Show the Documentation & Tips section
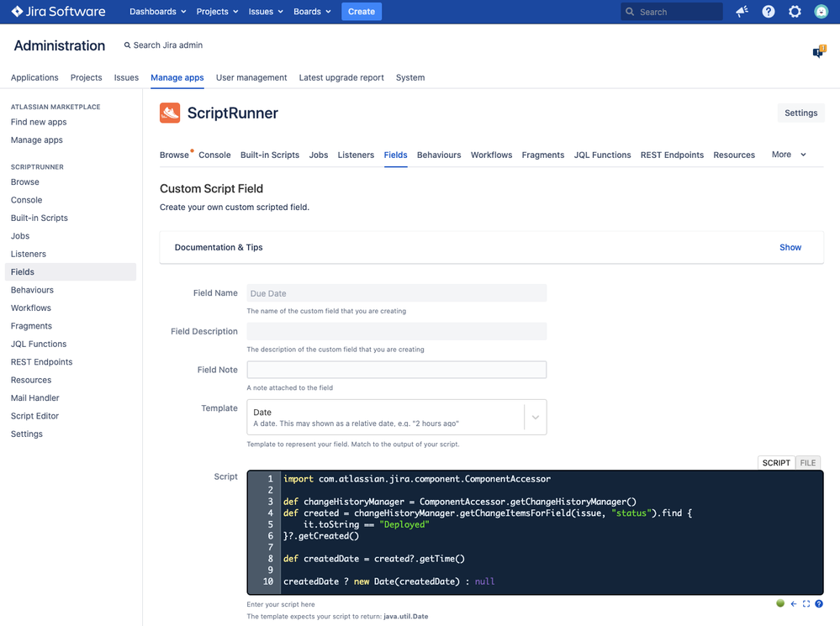Screen dimensions: 840x626 click(790, 247)
